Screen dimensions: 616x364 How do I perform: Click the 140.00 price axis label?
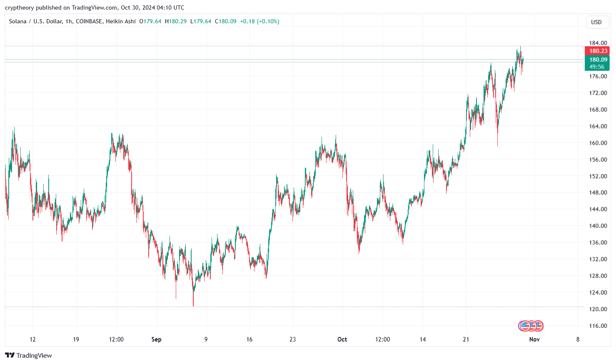[598, 225]
